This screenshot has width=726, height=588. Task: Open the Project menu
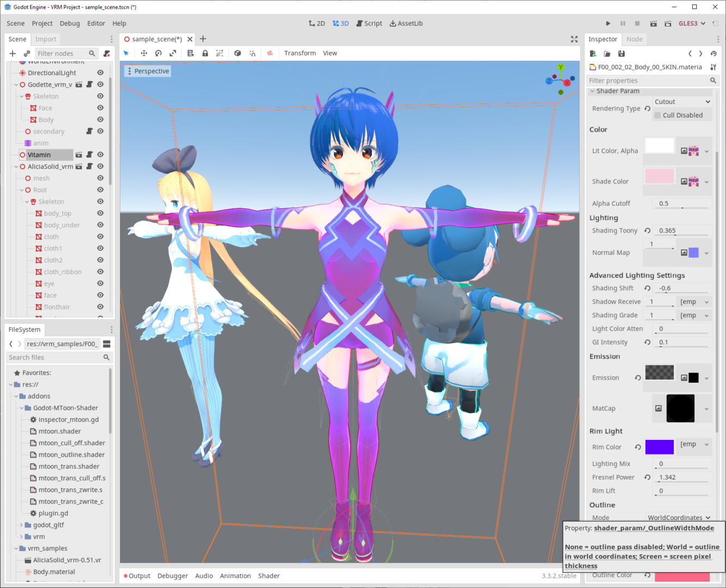42,23
